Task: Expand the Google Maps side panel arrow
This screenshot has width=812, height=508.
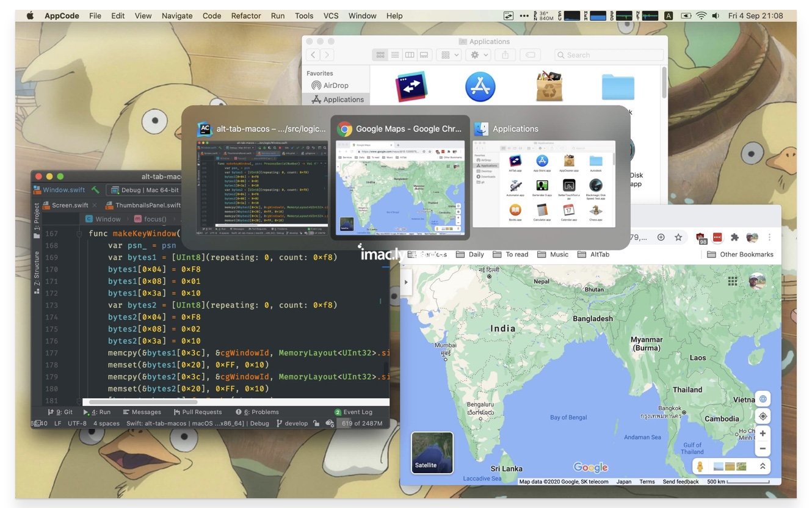Action: pyautogui.click(x=406, y=282)
